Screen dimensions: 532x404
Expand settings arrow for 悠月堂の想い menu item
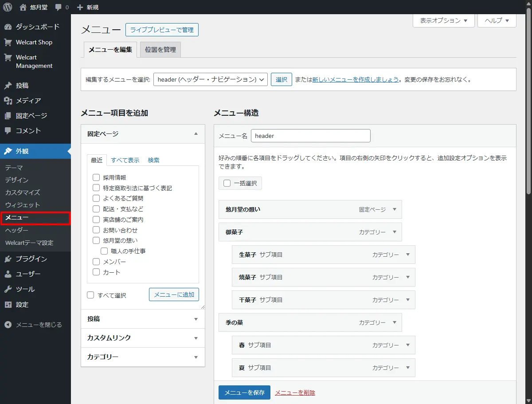[395, 209]
